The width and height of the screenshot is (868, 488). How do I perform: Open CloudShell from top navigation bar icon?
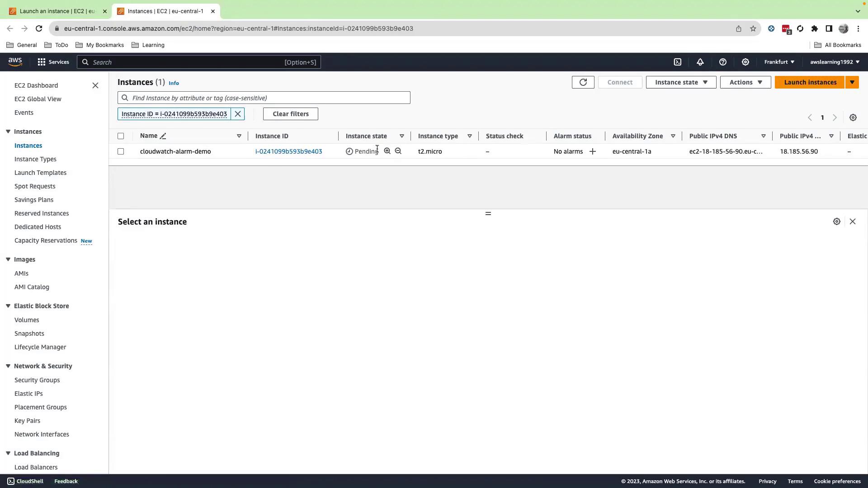tap(677, 62)
